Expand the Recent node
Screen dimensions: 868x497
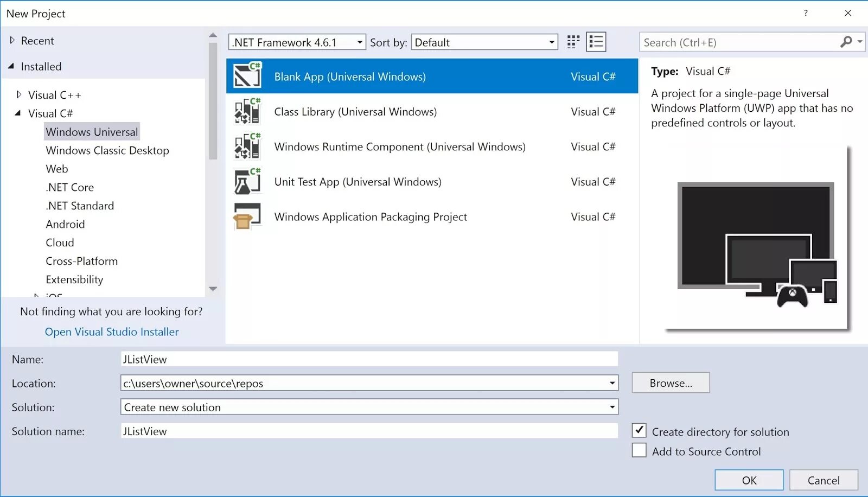(x=12, y=40)
